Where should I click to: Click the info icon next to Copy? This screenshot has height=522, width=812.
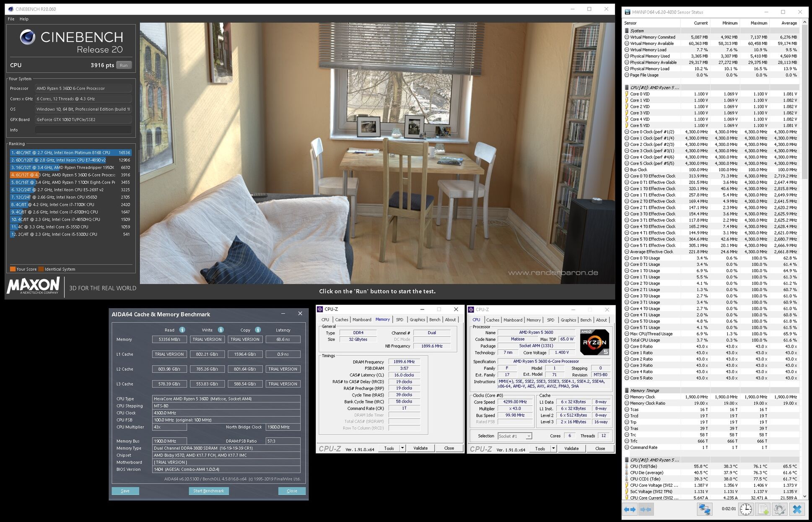click(x=258, y=330)
